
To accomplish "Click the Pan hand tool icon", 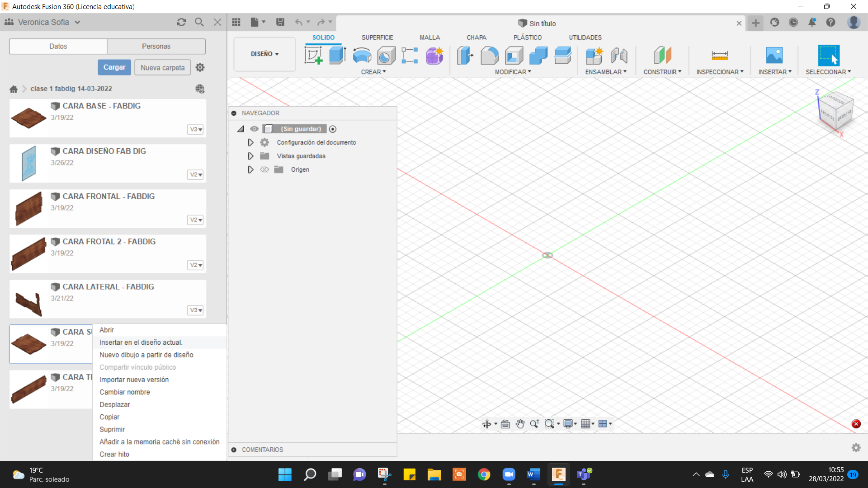I will [x=520, y=424].
